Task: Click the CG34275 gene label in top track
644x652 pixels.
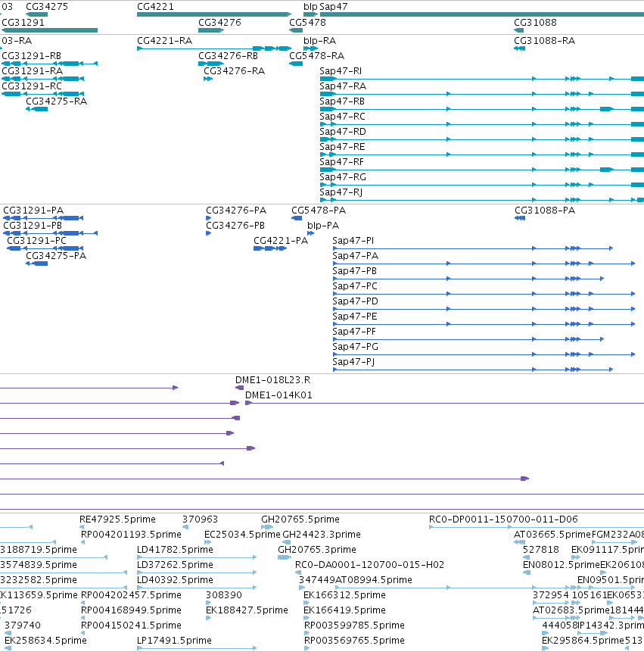Action: 47,7
